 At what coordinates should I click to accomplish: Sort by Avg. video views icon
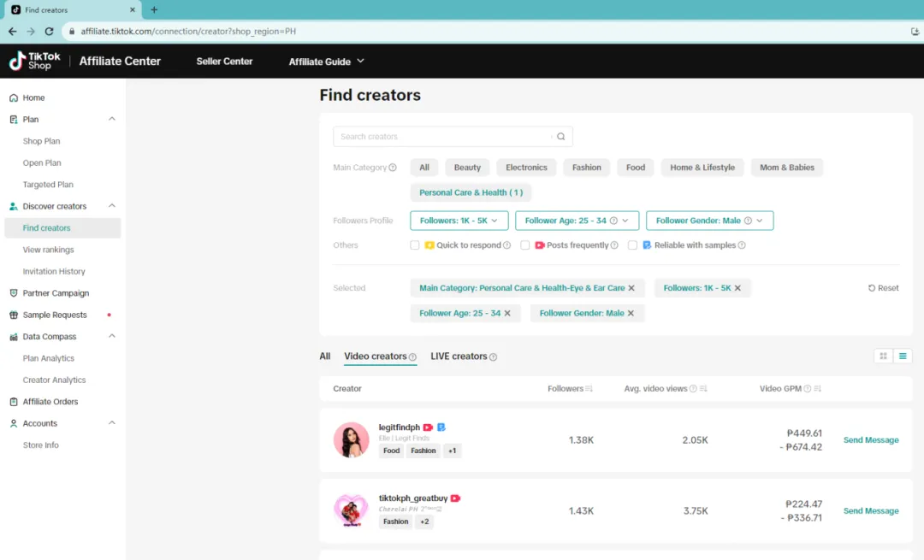coord(703,389)
